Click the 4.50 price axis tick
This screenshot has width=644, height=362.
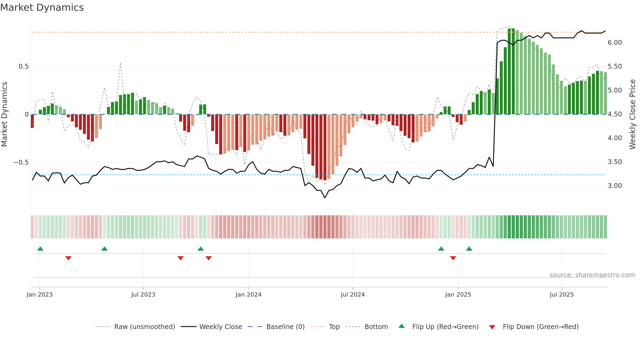[x=615, y=114]
